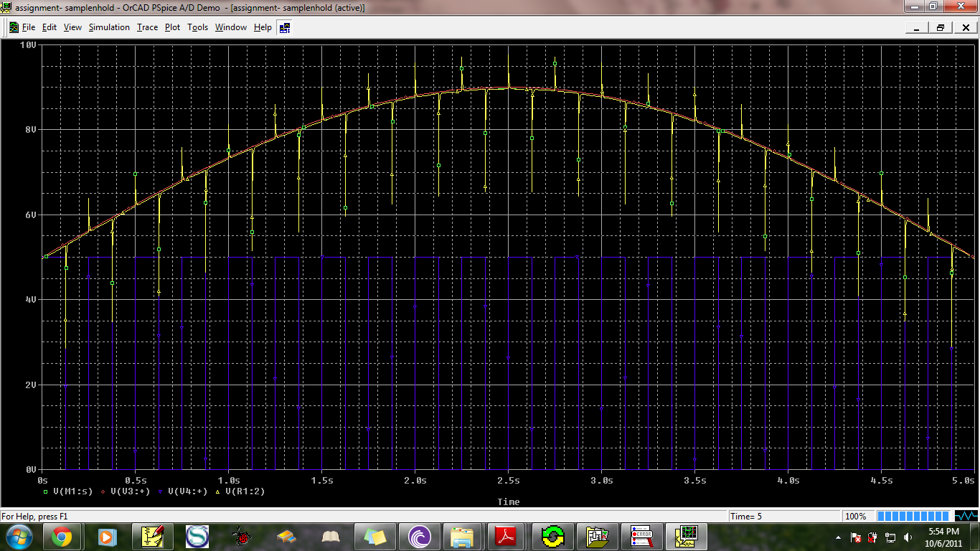Image resolution: width=980 pixels, height=551 pixels.
Task: Click the power battery tray icon
Action: click(873, 537)
